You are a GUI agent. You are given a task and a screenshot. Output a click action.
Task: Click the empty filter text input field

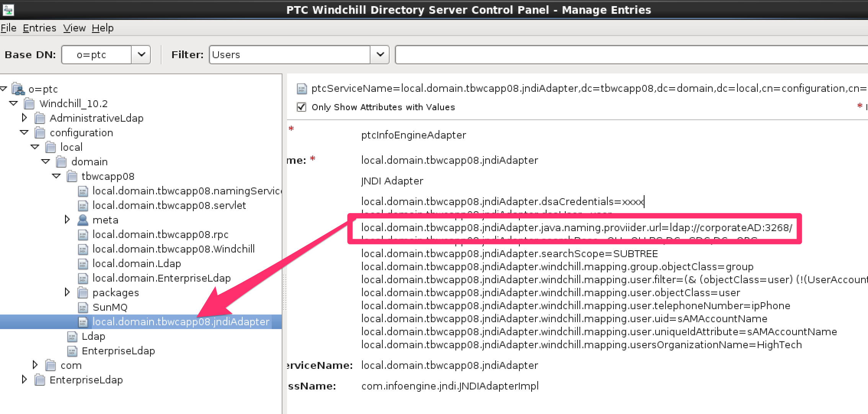coord(631,55)
